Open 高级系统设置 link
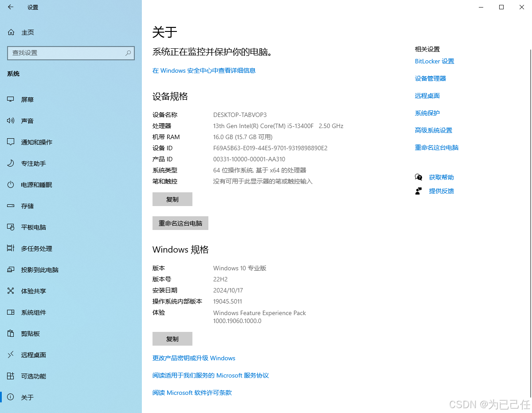 tap(434, 130)
